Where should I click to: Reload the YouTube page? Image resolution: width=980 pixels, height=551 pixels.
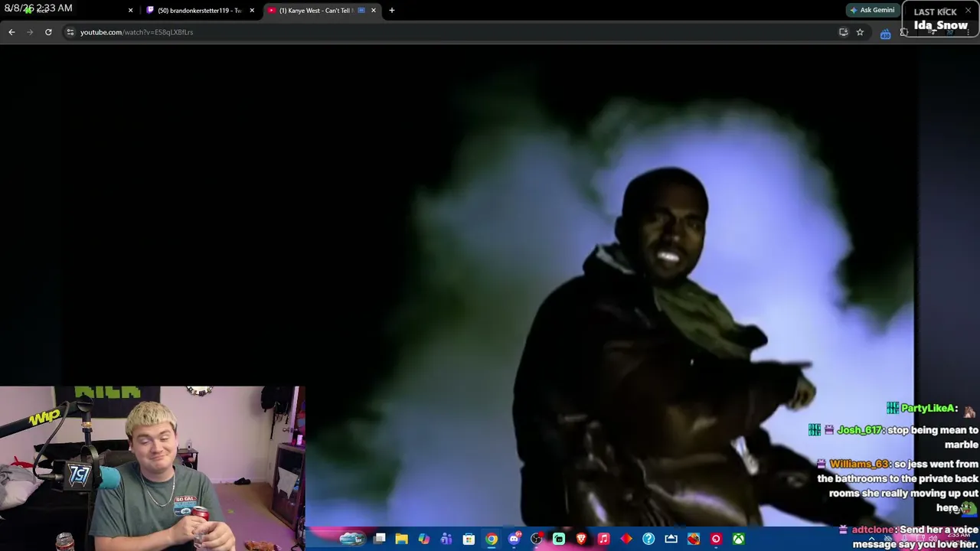[x=48, y=32]
